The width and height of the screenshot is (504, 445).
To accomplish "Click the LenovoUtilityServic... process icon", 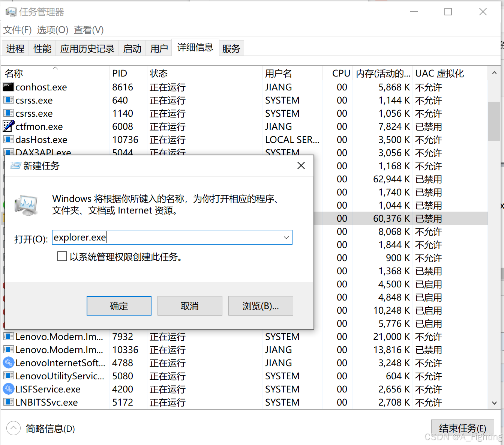I will tap(8, 376).
